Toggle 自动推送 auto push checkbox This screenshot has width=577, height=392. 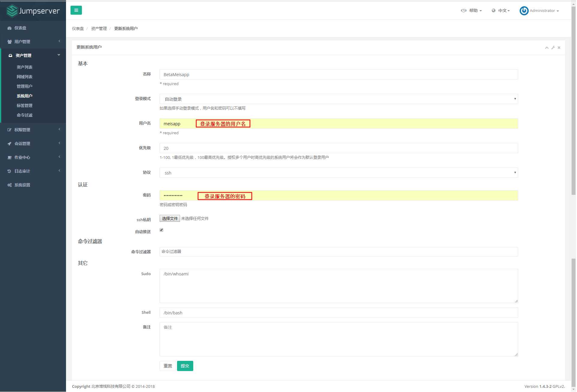point(161,230)
